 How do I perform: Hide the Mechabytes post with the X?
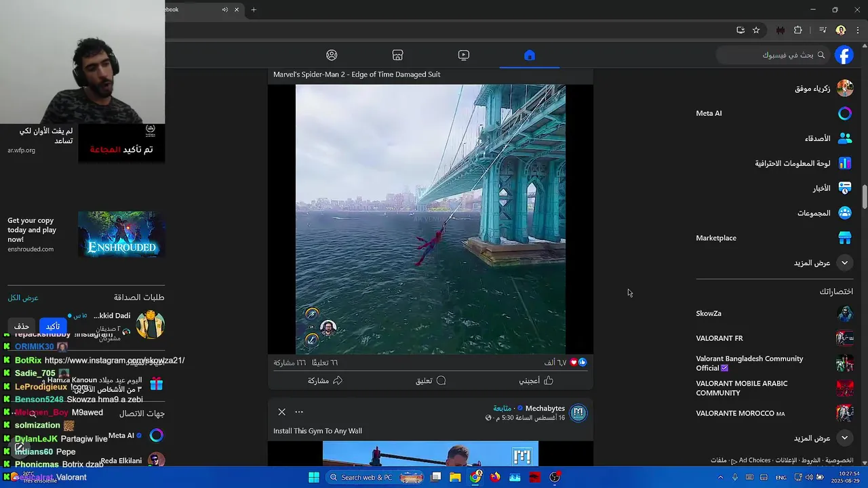(281, 411)
